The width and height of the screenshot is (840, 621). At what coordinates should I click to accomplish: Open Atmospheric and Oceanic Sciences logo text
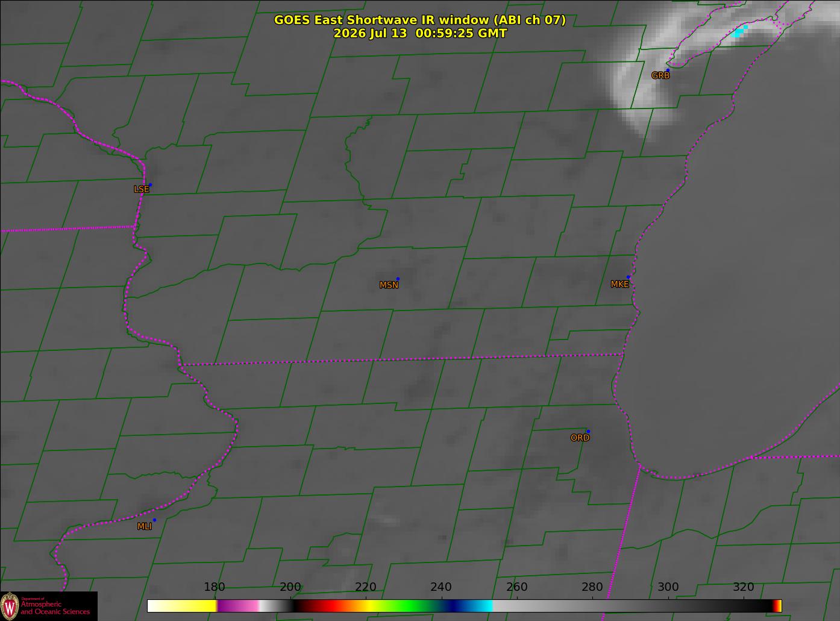55,607
